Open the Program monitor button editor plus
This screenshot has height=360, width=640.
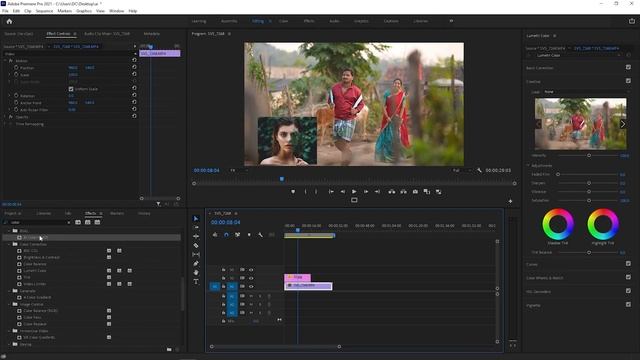point(510,201)
